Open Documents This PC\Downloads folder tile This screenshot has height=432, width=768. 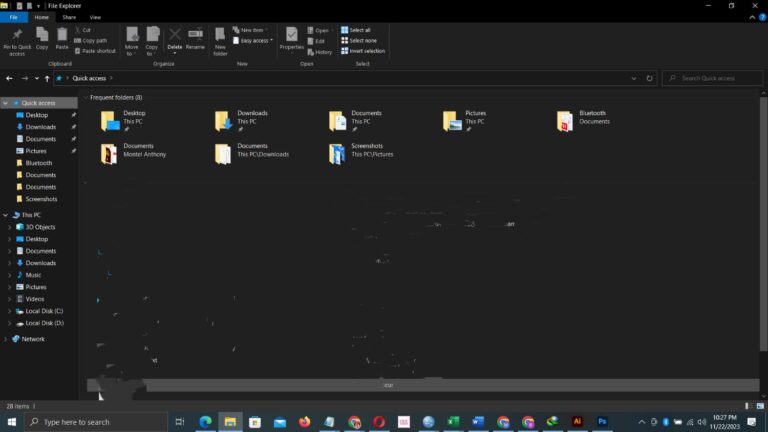coord(252,153)
